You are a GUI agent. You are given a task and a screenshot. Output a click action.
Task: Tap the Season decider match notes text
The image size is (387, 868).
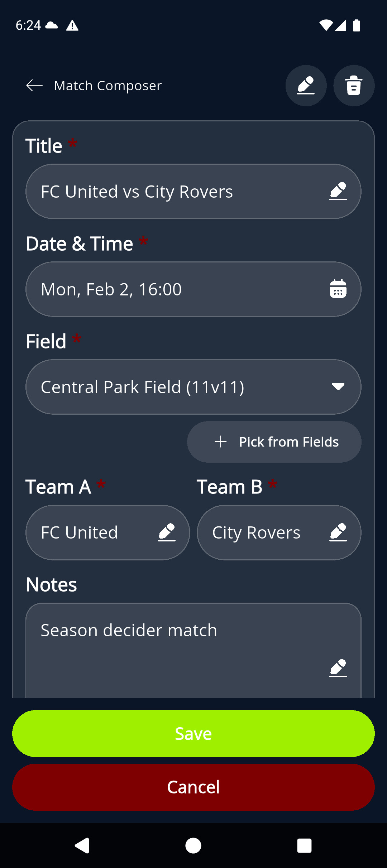coord(129,630)
